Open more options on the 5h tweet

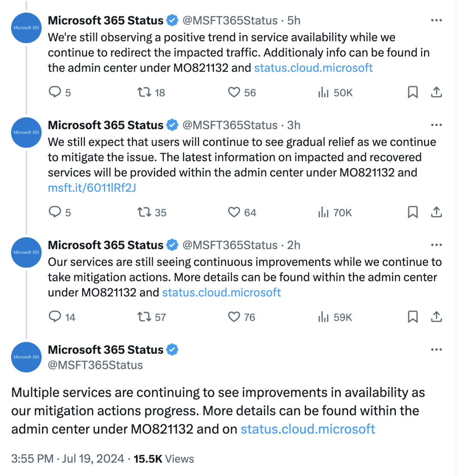coord(436,20)
